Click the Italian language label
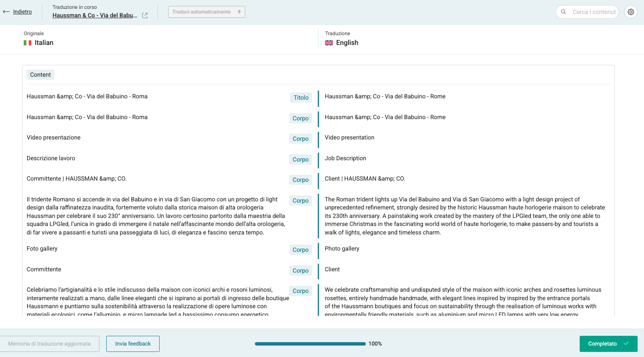Viewport: 644px width, 357px height. tap(44, 43)
